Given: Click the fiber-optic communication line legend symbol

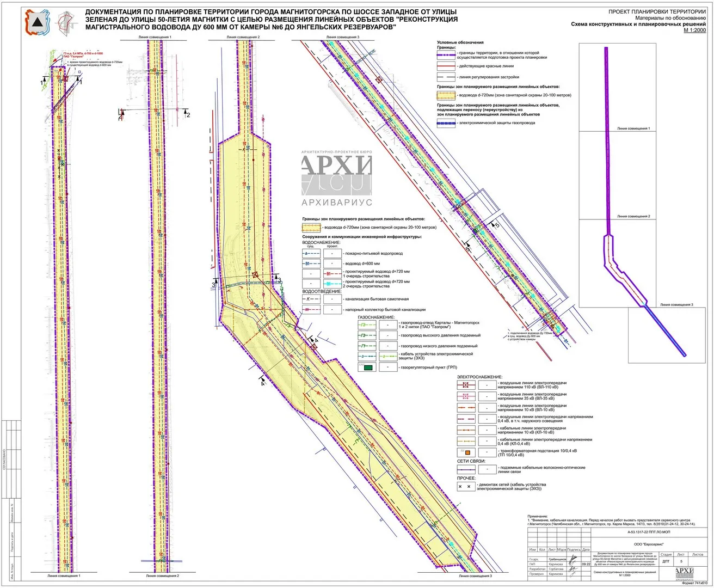Looking at the screenshot, I should 466,469.
